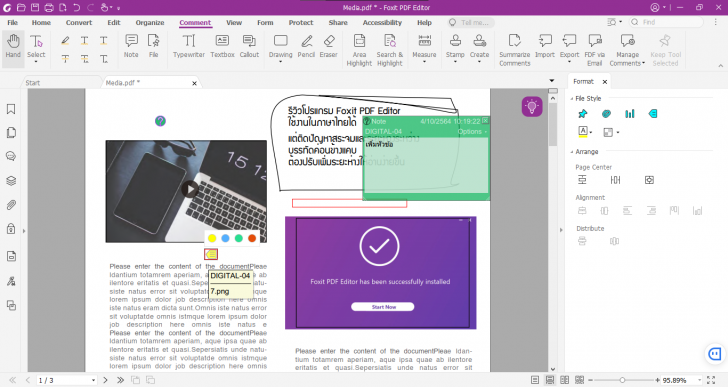Select the Highlight text markup tool

[x=65, y=41]
